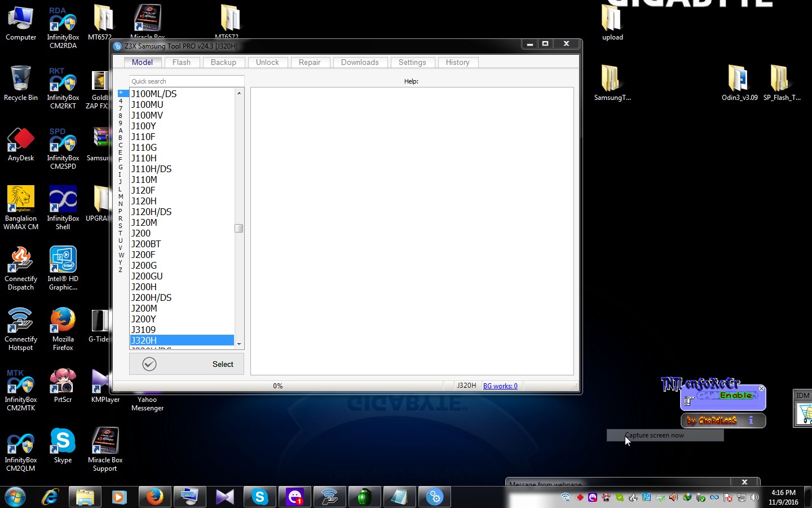Launch Connectify Dispatch

21,269
